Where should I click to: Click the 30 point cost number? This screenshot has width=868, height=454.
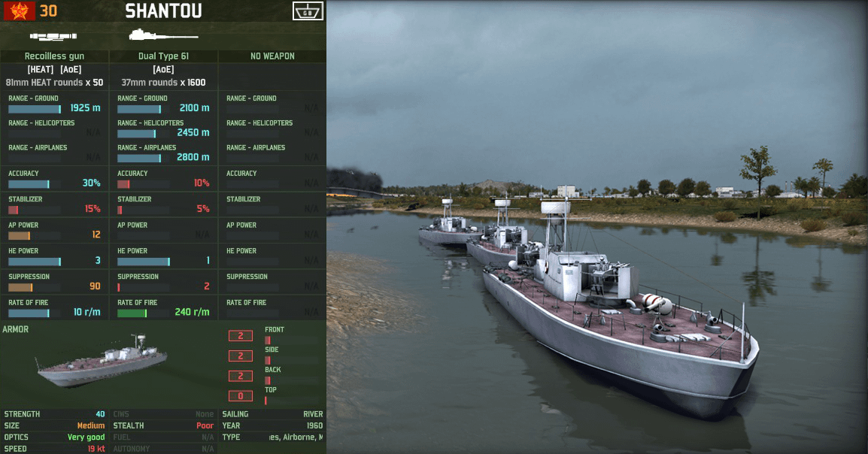[x=48, y=11]
